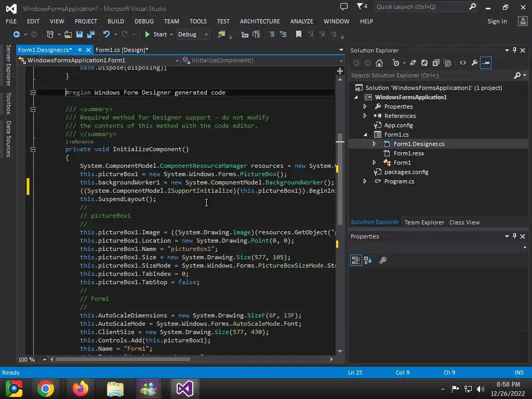Toggle Categorized view in Properties panel
Viewport: 532px width, 399px height.
click(x=356, y=260)
